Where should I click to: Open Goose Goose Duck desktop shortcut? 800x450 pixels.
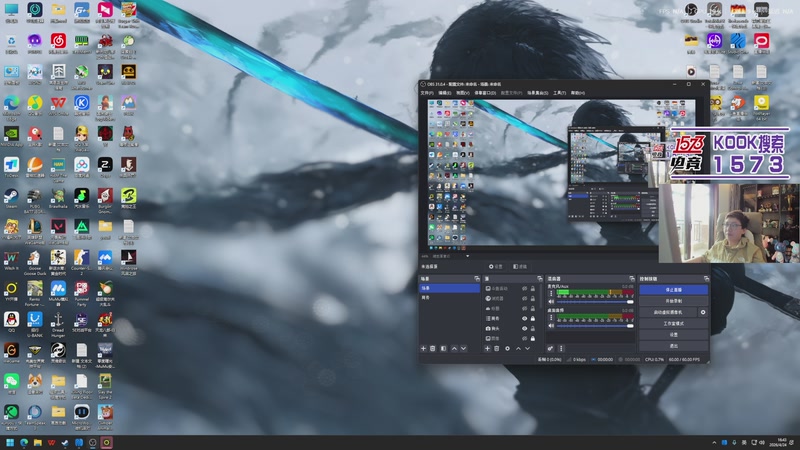(x=35, y=260)
